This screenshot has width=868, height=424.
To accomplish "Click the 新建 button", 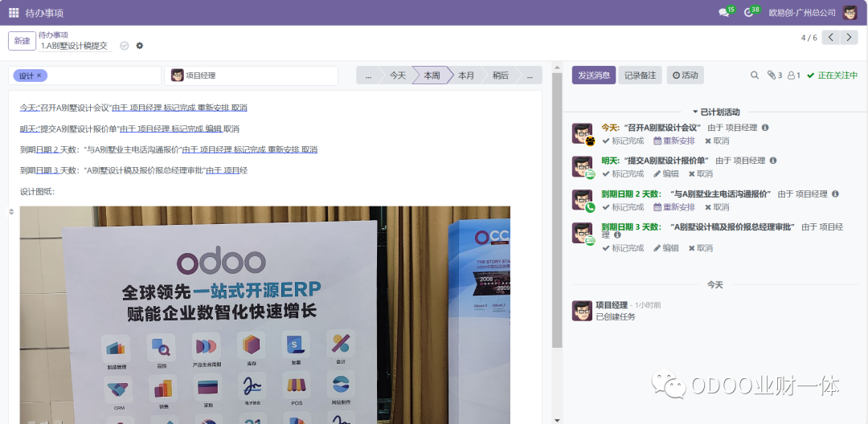I will 23,41.
